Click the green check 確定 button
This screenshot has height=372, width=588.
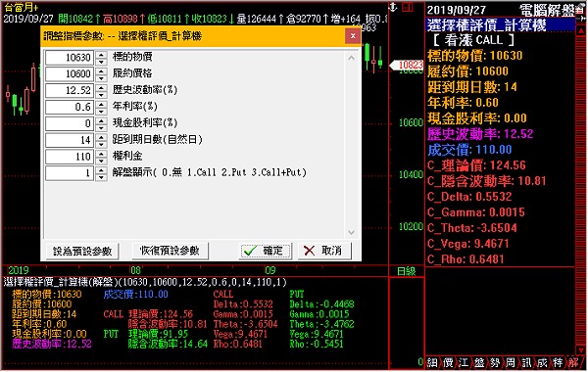(265, 251)
